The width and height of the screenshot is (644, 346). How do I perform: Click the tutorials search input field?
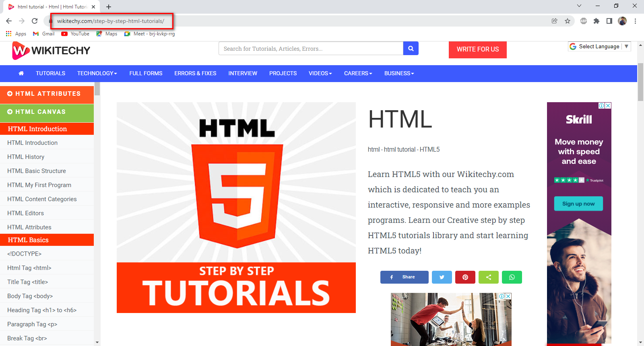coord(311,48)
